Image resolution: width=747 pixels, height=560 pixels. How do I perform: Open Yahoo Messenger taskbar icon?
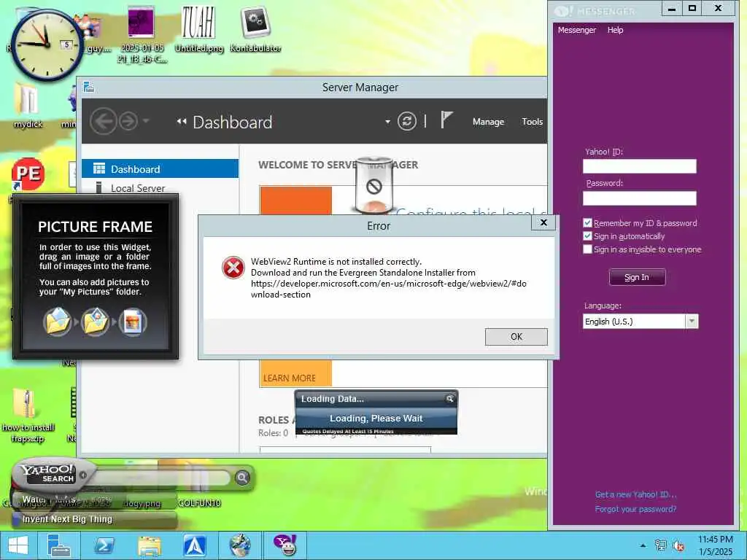coord(285,545)
